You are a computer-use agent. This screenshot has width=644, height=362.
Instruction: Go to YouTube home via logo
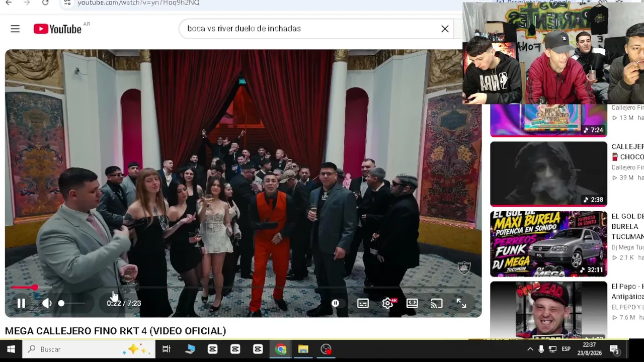pos(58,29)
